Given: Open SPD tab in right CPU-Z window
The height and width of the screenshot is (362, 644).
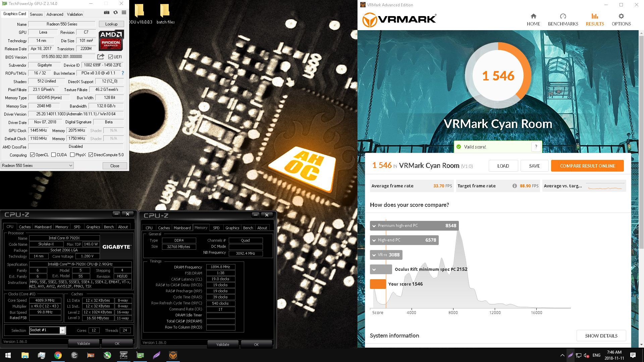Looking at the screenshot, I should pos(216,228).
